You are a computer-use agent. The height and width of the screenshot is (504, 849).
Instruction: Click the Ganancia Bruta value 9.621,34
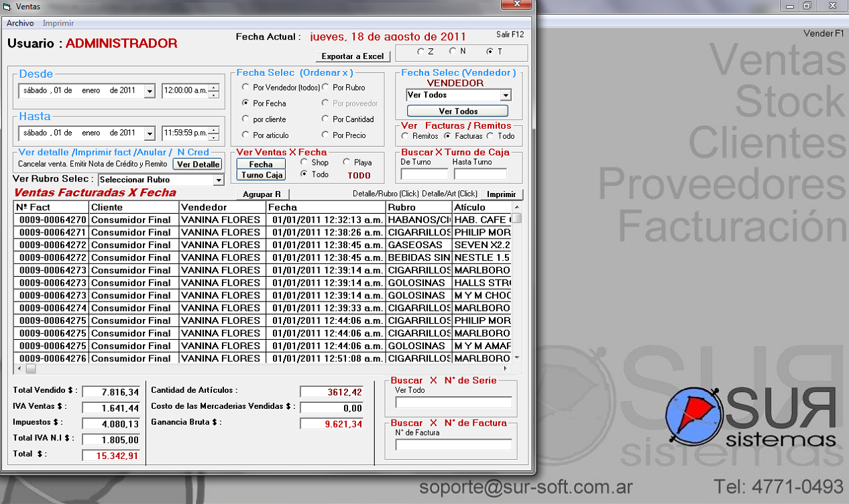point(331,424)
